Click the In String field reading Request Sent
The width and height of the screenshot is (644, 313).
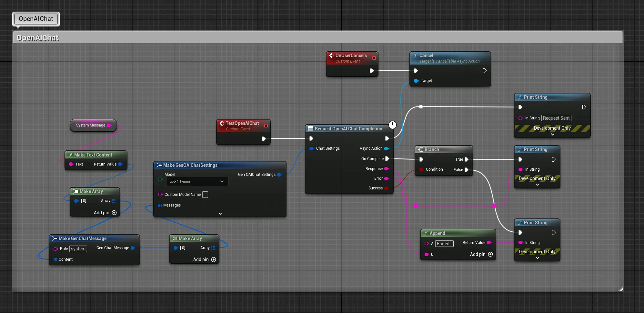(556, 118)
